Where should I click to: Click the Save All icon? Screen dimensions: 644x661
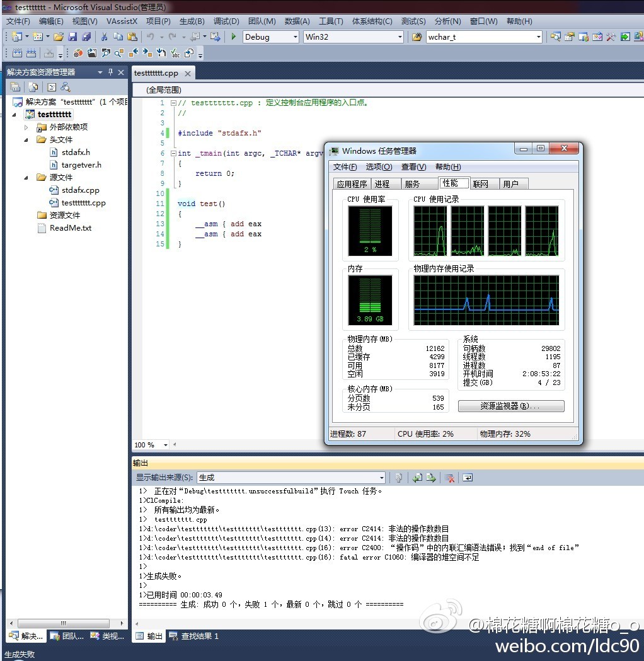[86, 37]
